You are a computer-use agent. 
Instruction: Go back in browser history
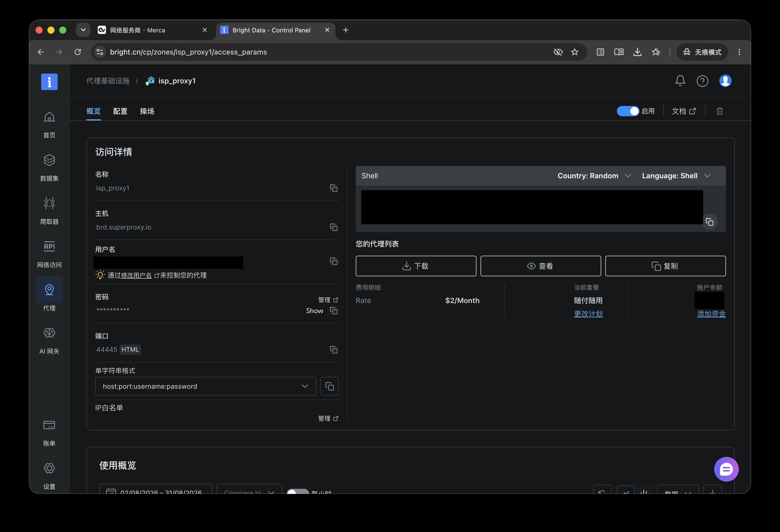[x=41, y=52]
